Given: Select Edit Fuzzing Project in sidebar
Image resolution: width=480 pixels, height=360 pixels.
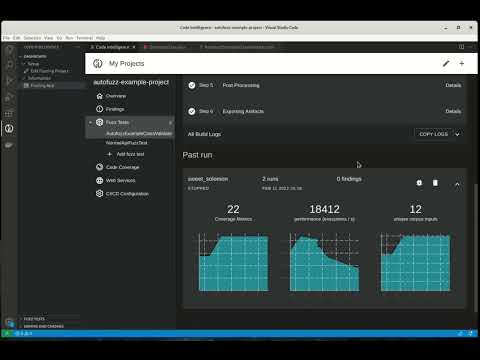Looking at the screenshot, I should coord(49,71).
